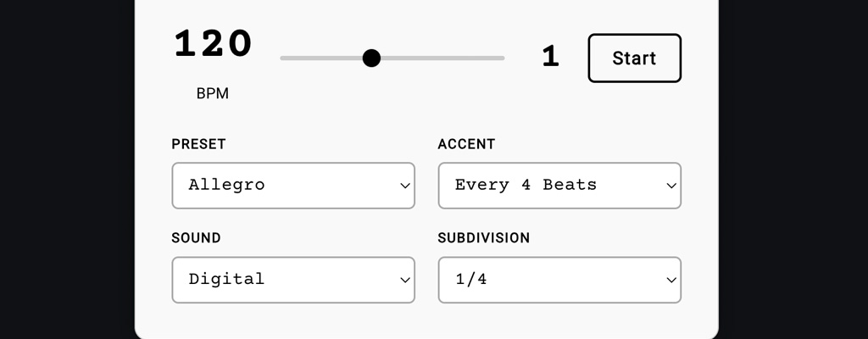Click the chevron arrow in Accent box
This screenshot has height=339, width=868.
pos(671,186)
